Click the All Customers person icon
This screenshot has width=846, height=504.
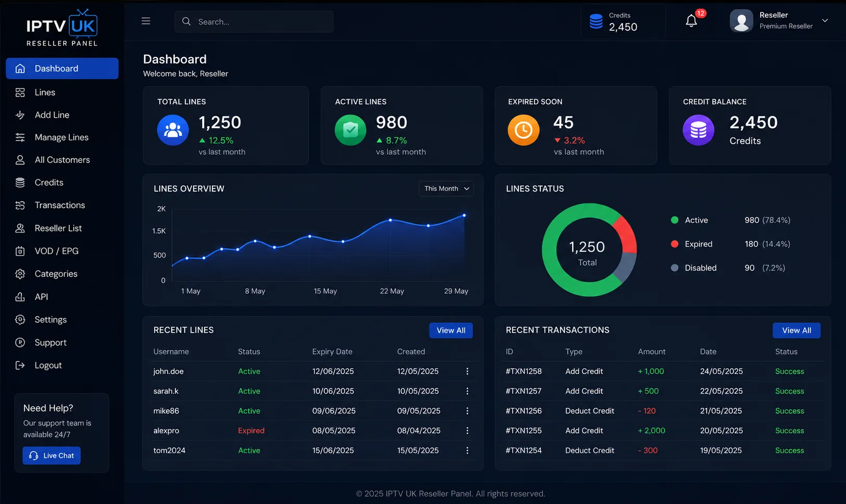click(x=20, y=160)
